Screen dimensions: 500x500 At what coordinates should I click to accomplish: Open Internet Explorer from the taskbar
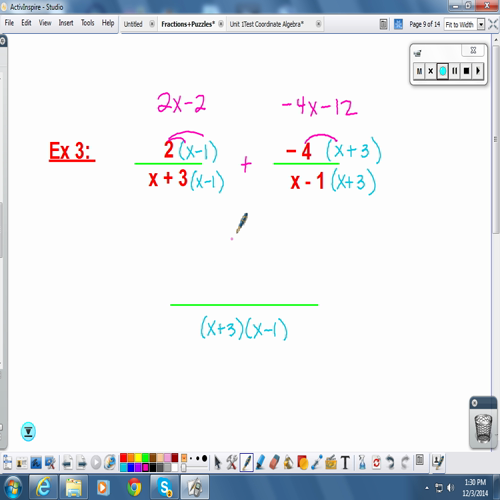coord(43,488)
